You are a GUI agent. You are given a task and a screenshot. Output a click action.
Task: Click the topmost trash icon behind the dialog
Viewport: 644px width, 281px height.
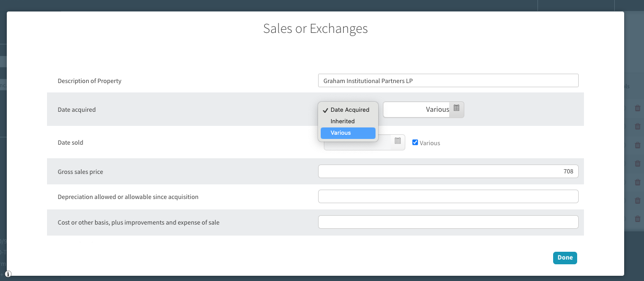[637, 108]
